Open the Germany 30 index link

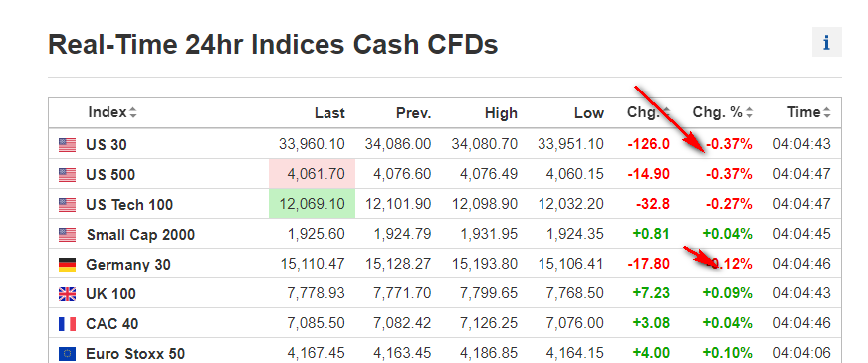pos(128,265)
